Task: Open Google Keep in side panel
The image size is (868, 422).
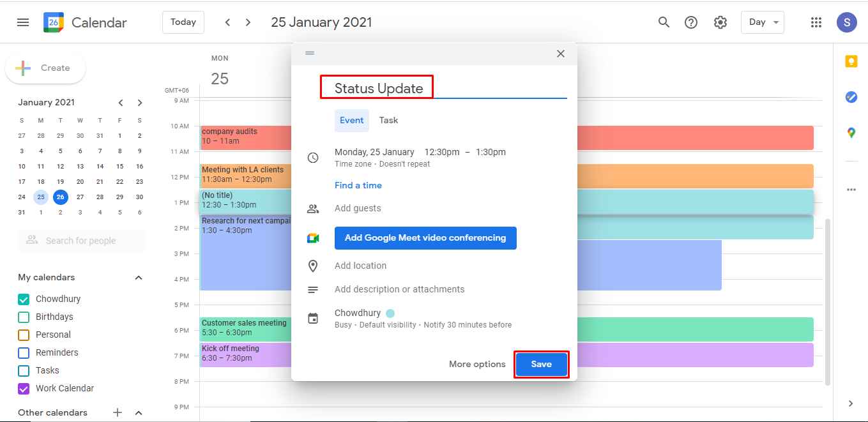Action: [x=851, y=61]
